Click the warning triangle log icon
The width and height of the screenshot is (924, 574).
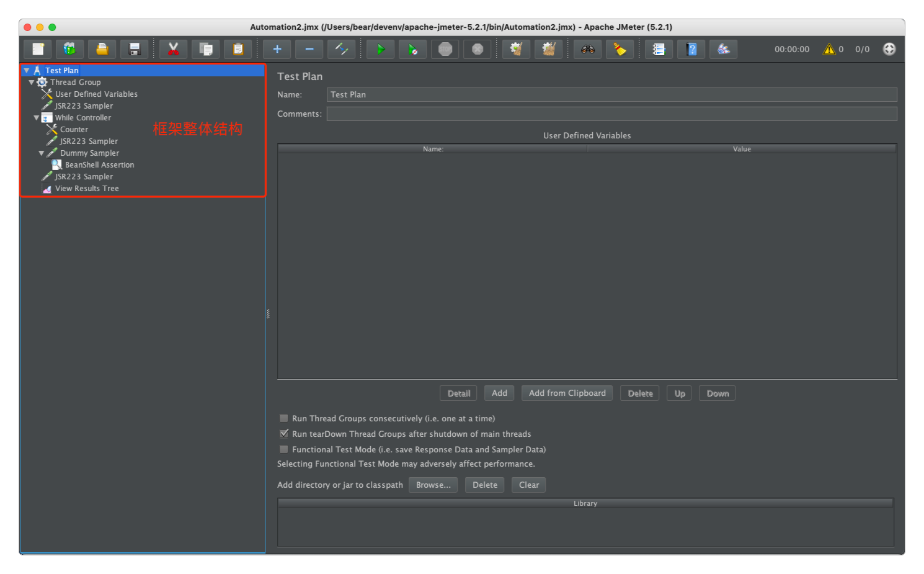coord(829,49)
